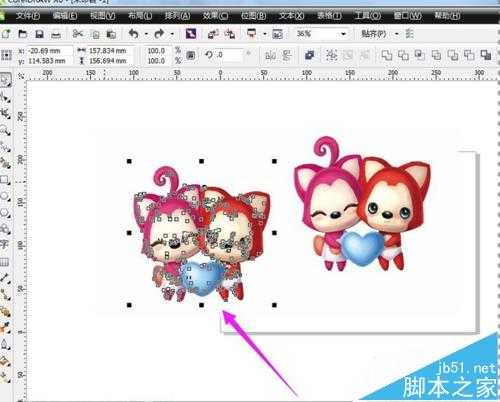Open the 效果(C) menu
Viewport: 500px width, 402px height.
pos(215,16)
